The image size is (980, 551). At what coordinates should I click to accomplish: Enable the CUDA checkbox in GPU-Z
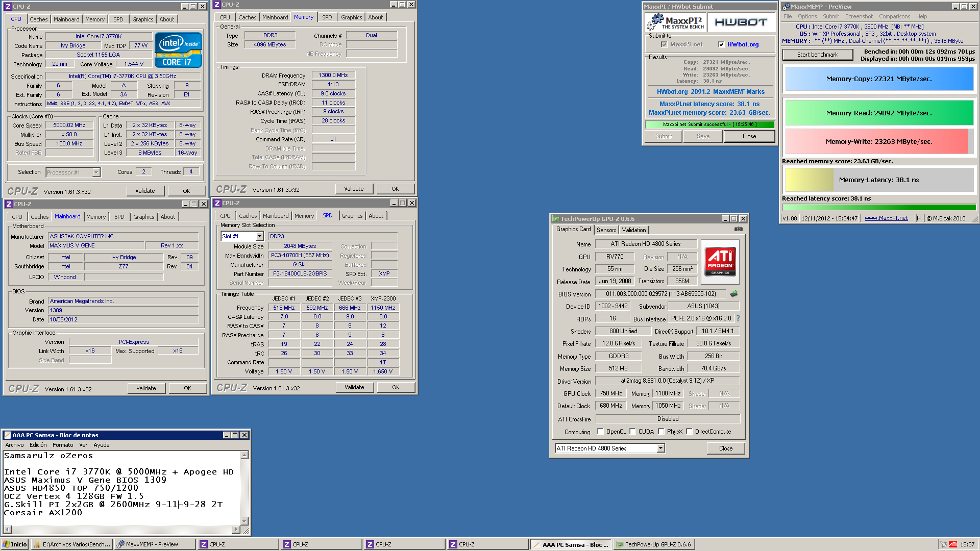pyautogui.click(x=632, y=432)
